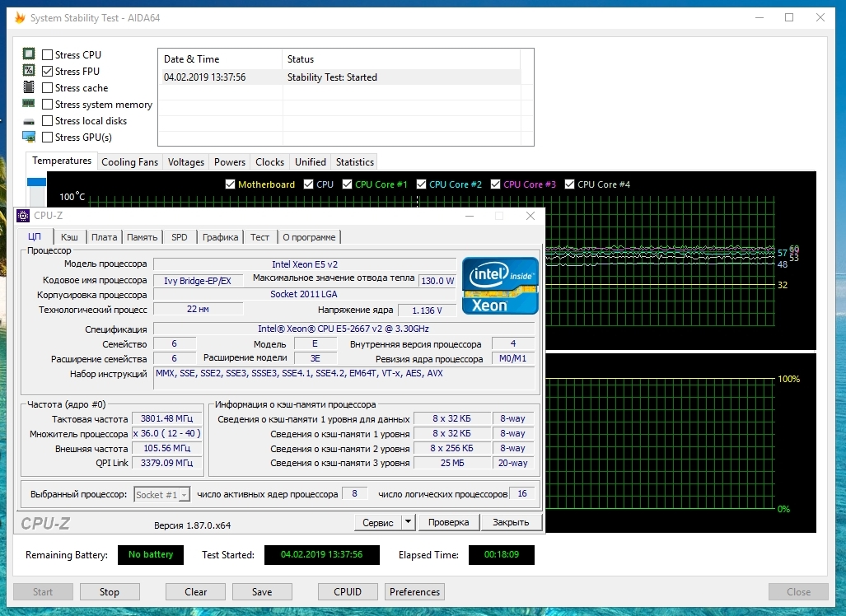846x616 pixels.
Task: Switch to the Powers tab
Action: pyautogui.click(x=229, y=161)
